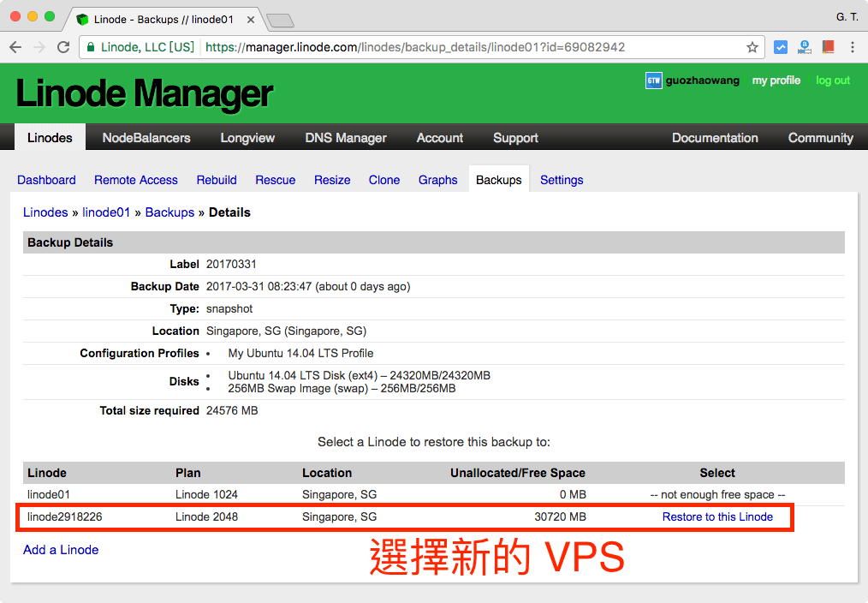Log out of Linode Manager

click(x=832, y=80)
